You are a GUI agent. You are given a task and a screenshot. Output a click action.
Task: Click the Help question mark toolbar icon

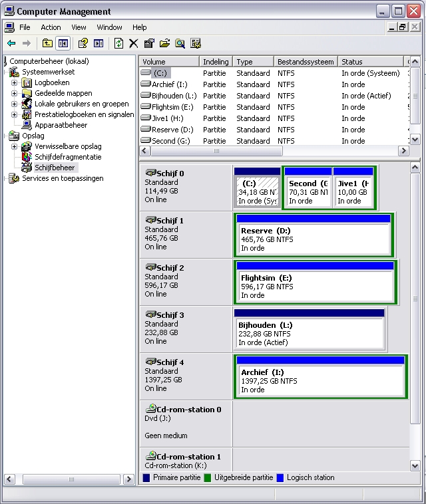(83, 43)
